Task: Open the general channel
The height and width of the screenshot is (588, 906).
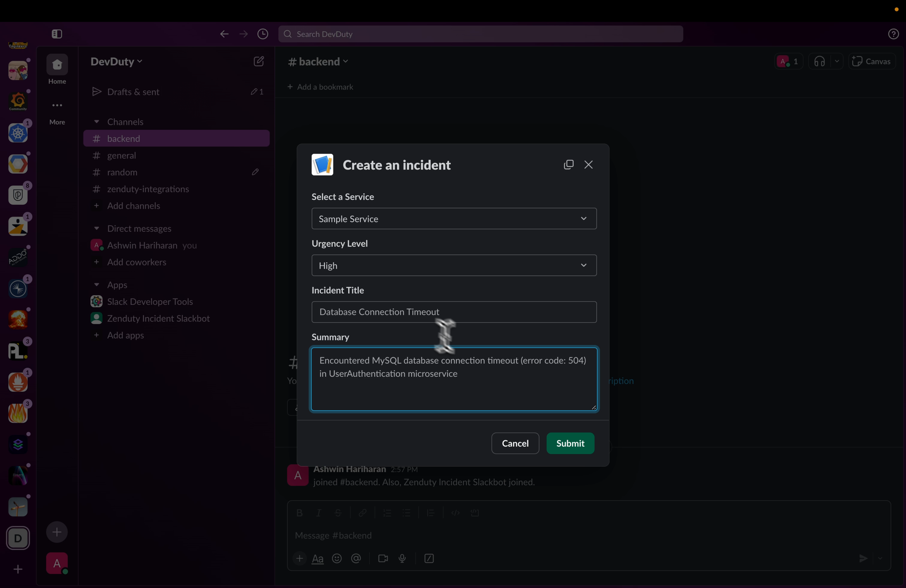Action: [176, 155]
